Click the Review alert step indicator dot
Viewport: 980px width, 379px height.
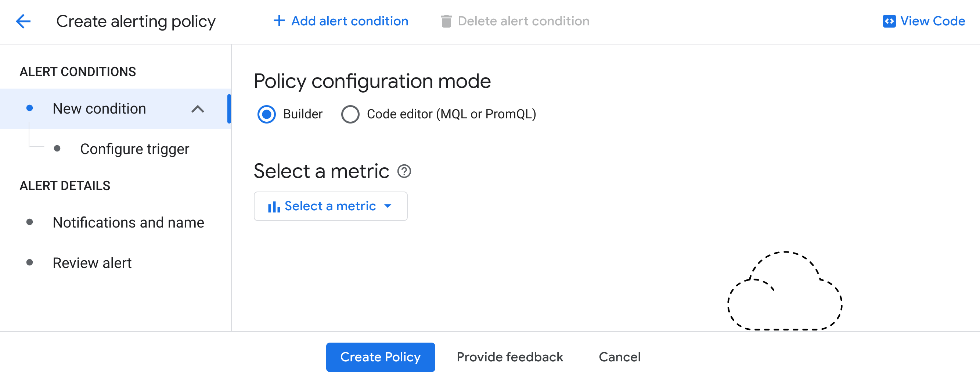click(30, 262)
